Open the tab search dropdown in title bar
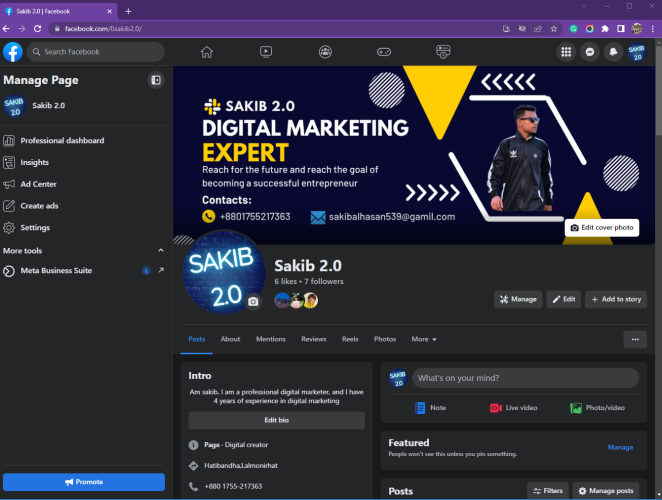The width and height of the screenshot is (662, 500). (x=584, y=6)
